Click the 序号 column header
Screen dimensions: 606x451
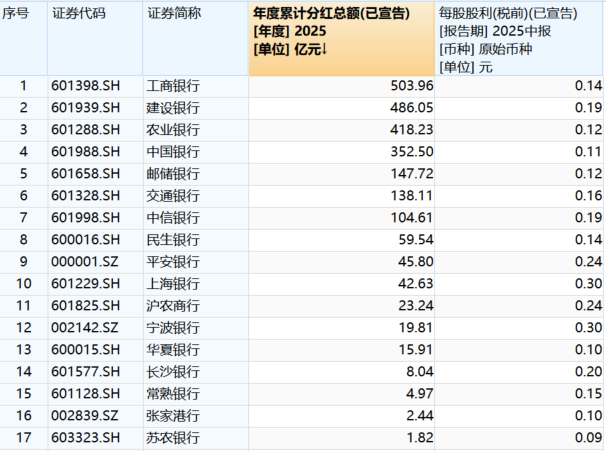click(x=22, y=14)
